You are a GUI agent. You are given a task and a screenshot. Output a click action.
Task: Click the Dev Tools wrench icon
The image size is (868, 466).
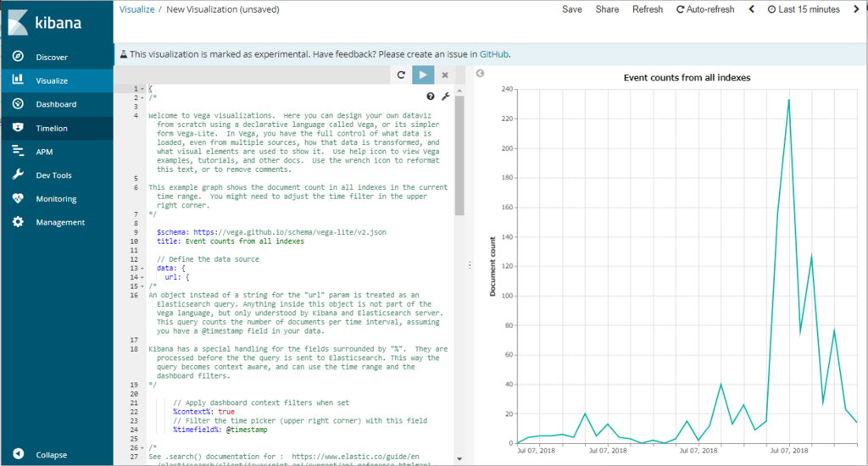(19, 175)
